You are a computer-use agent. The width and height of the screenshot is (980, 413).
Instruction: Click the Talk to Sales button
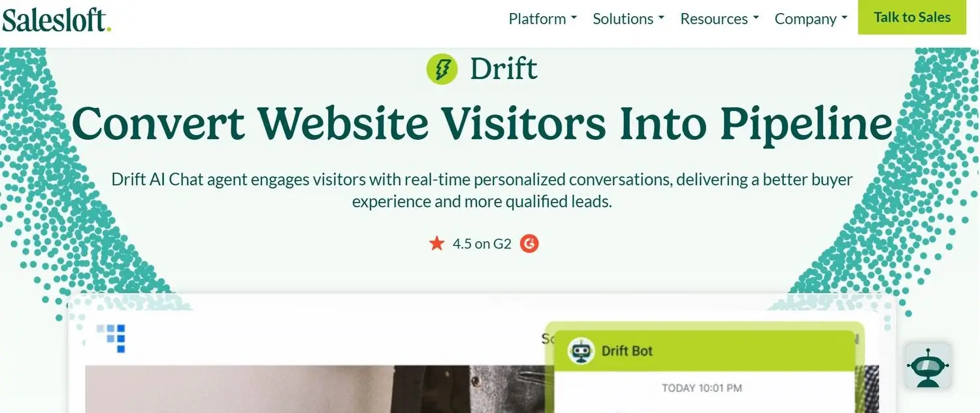pyautogui.click(x=912, y=18)
